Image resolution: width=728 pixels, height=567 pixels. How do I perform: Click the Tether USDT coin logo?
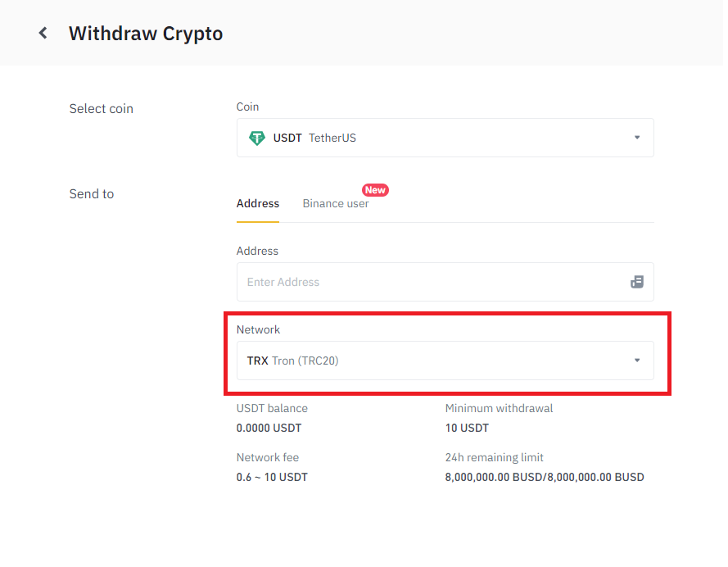[257, 138]
